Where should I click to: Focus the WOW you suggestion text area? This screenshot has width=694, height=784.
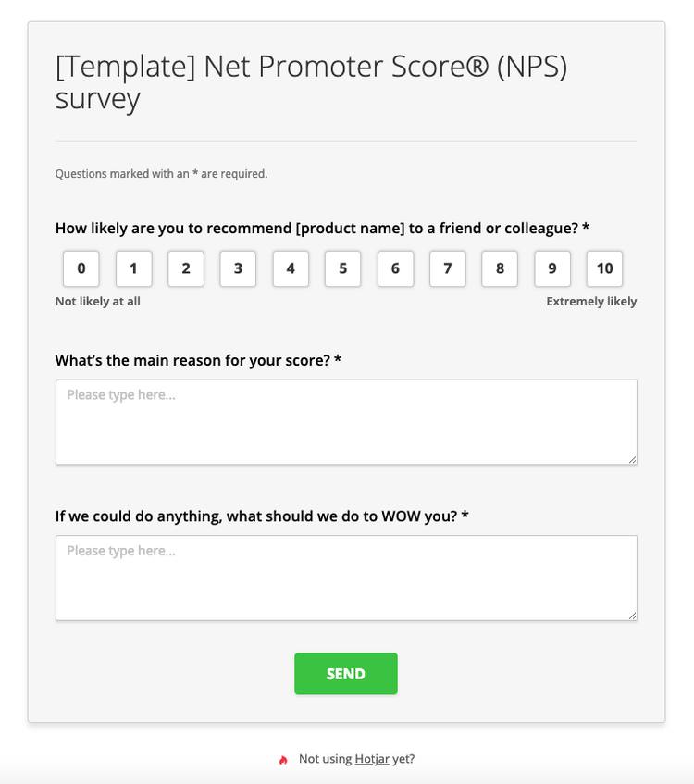tap(346, 578)
